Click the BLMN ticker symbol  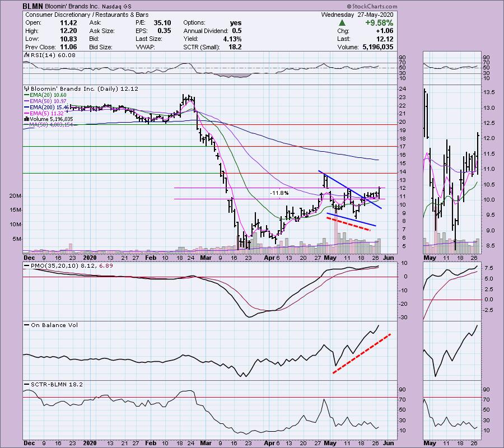(33, 6)
